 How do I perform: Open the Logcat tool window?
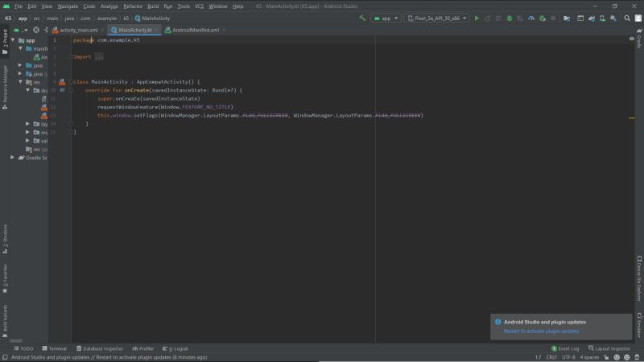point(175,348)
